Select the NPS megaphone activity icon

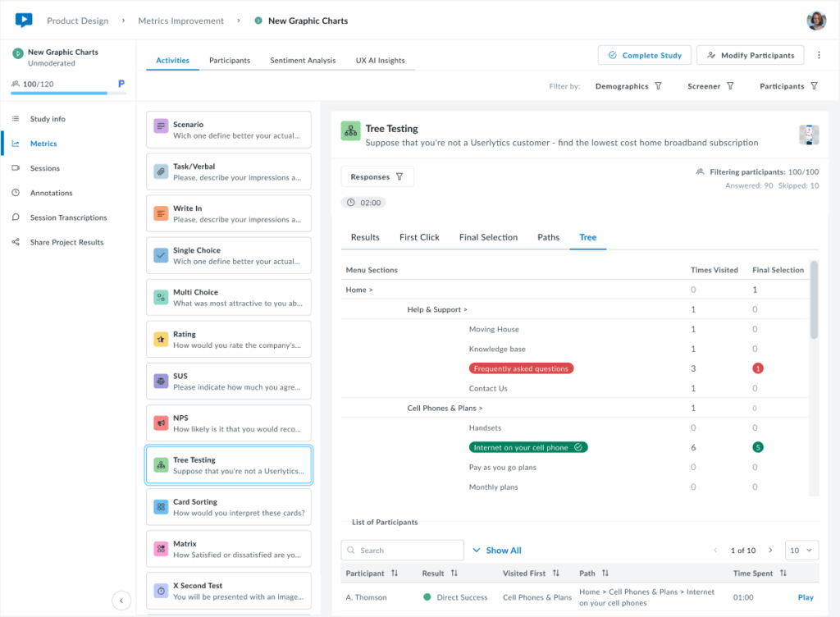tap(161, 423)
